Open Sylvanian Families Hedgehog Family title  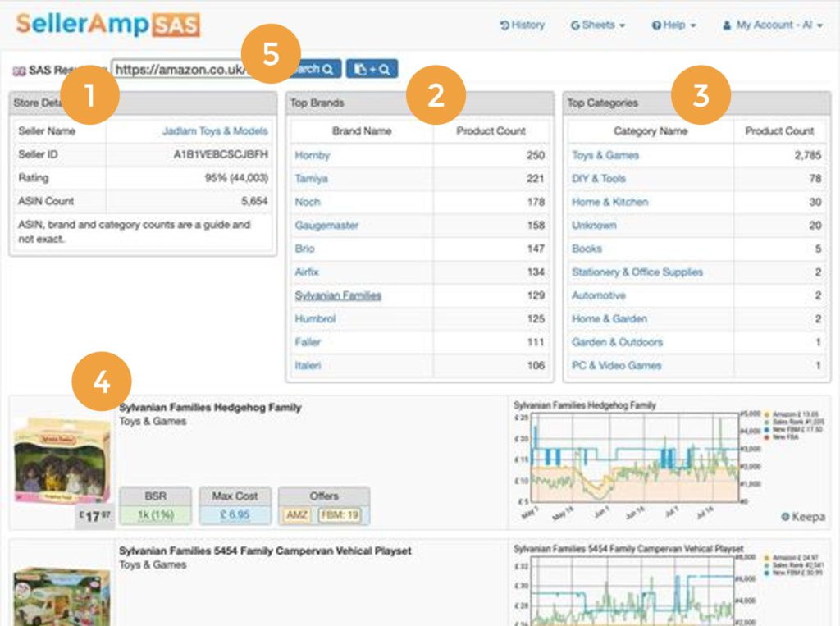(x=210, y=407)
